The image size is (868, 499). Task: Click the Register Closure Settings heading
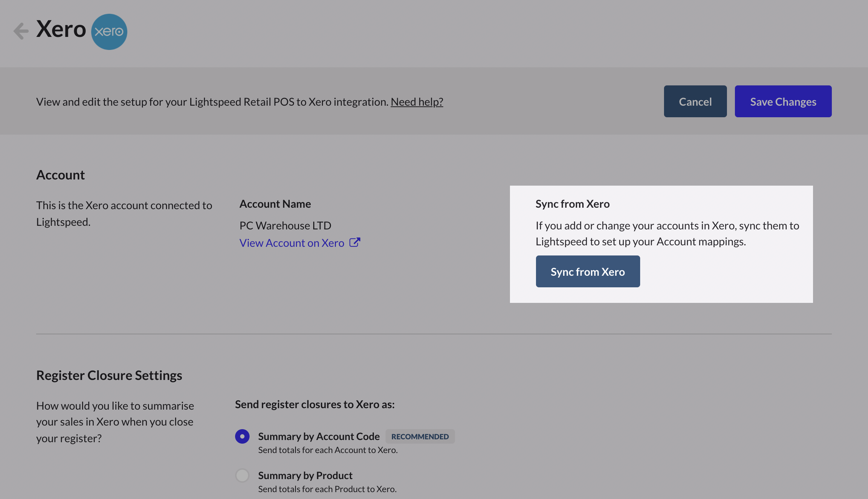click(x=109, y=375)
